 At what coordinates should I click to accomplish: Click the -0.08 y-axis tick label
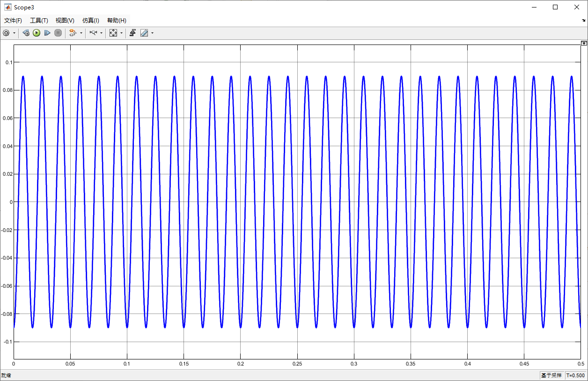[x=6, y=314]
